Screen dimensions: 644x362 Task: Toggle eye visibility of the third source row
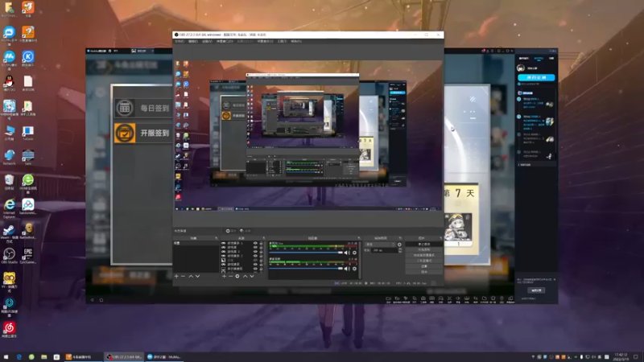(x=255, y=252)
